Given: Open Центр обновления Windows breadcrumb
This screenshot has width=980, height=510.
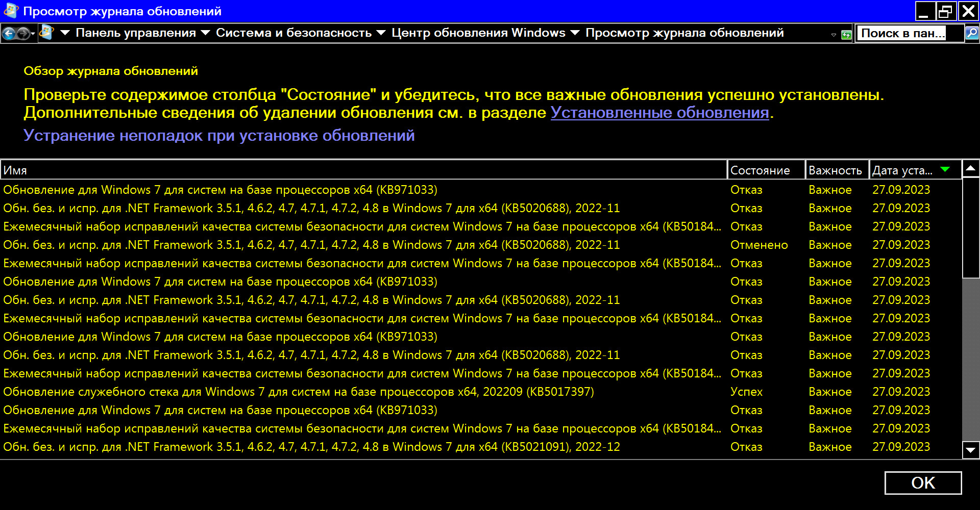Looking at the screenshot, I should pos(478,33).
